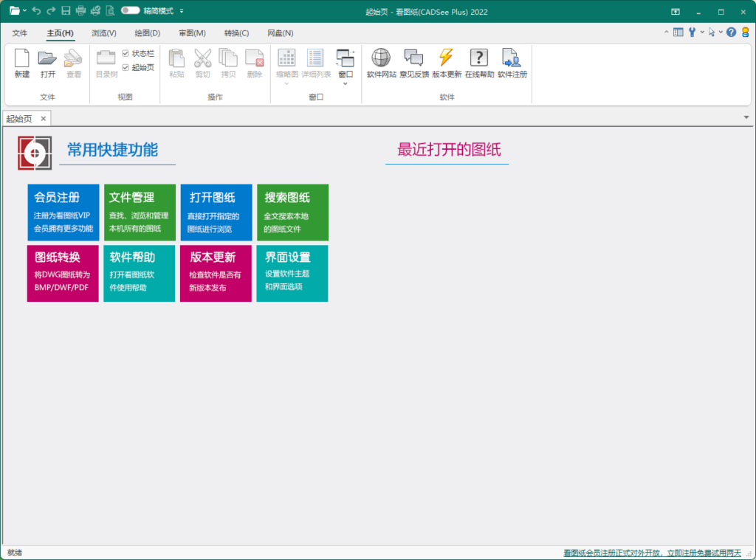This screenshot has width=756, height=560.
Task: Click the 图纸转换 drawing conversion tile
Action: coord(63,273)
